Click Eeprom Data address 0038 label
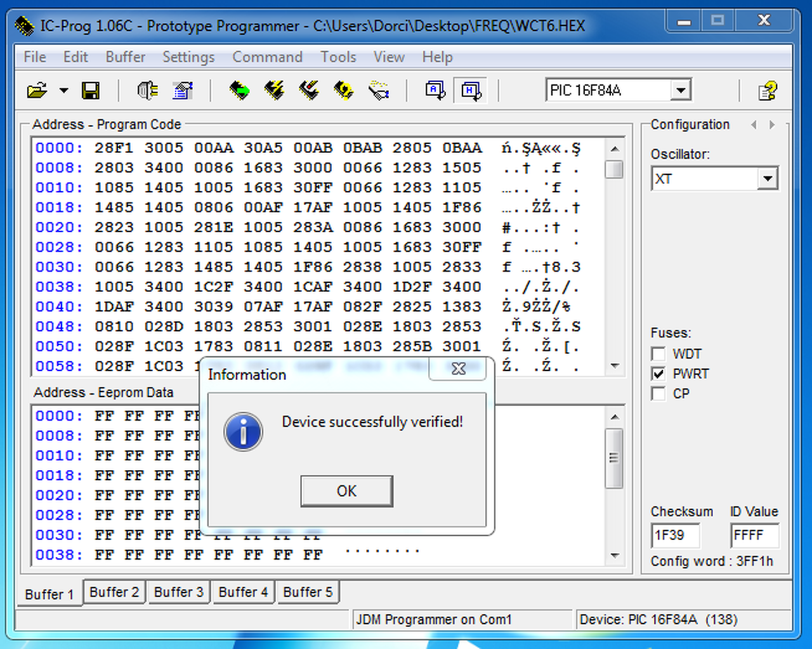Screen dimensions: 812x649 click(x=59, y=555)
